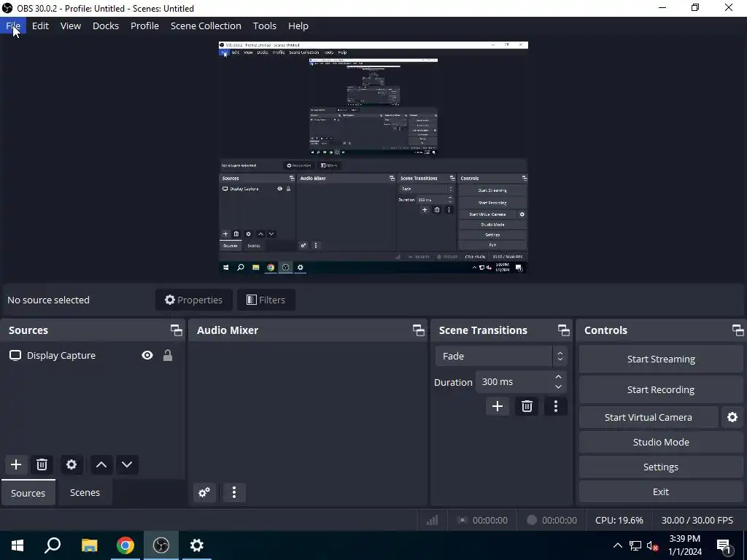
Task: Add a new source with the plus icon
Action: pos(16,464)
